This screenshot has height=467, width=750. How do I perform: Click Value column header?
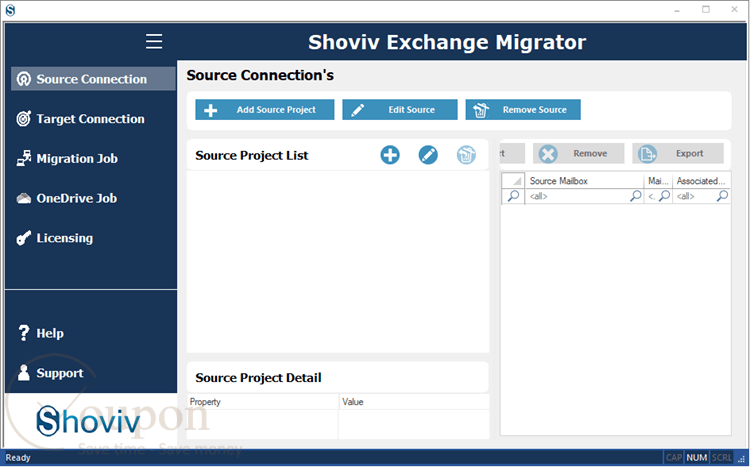[x=414, y=402]
